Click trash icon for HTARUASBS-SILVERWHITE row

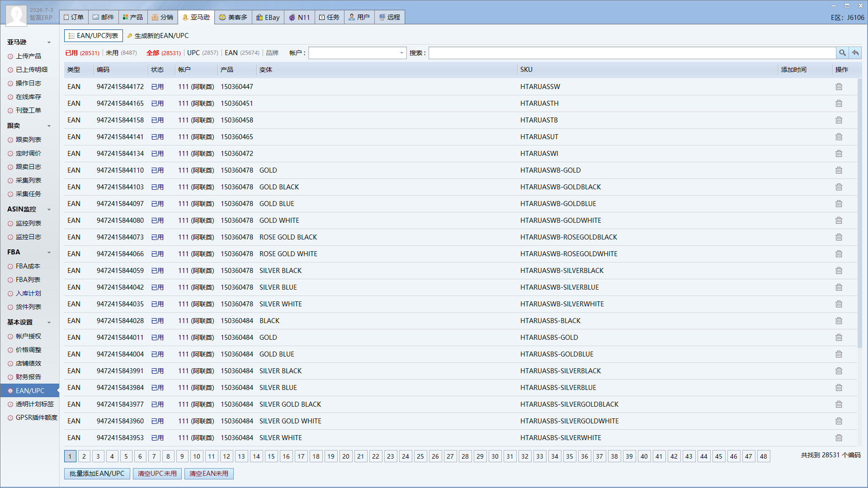tap(839, 438)
